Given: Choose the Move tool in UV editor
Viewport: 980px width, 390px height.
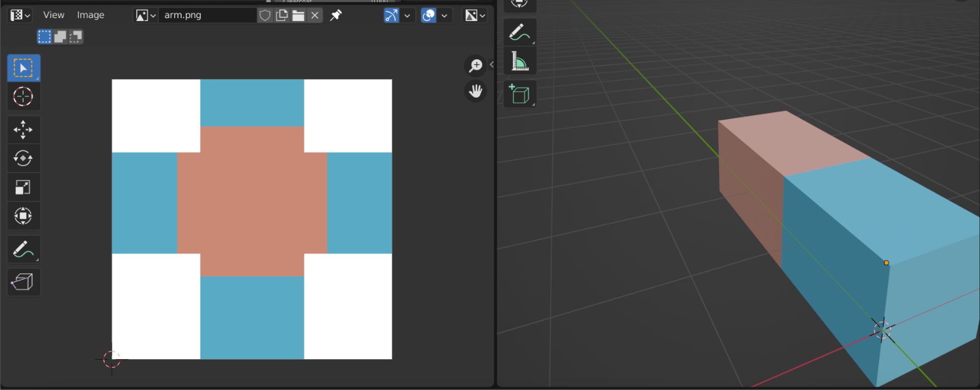Looking at the screenshot, I should click(x=23, y=130).
